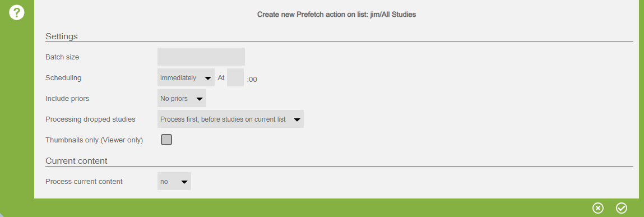The image size is (644, 217).
Task: Expand the Include priors 'No priors' dropdown
Action: tap(182, 99)
